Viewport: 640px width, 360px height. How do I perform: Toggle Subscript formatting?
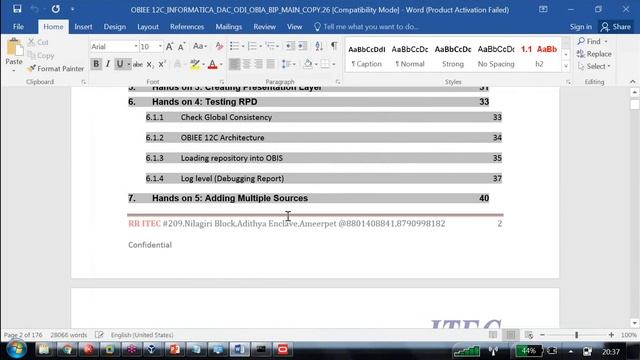tap(150, 64)
